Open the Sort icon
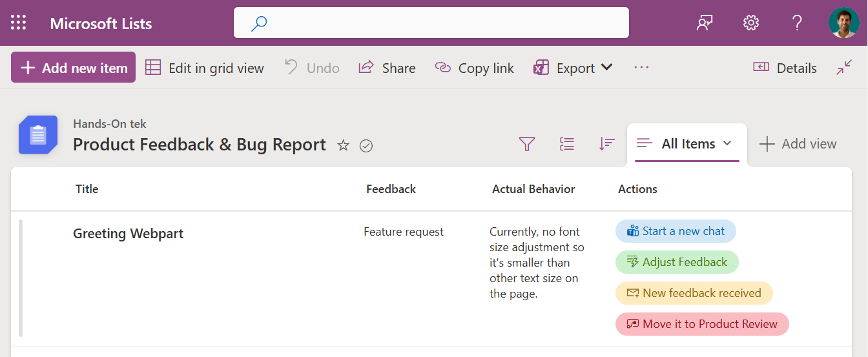 pos(606,144)
